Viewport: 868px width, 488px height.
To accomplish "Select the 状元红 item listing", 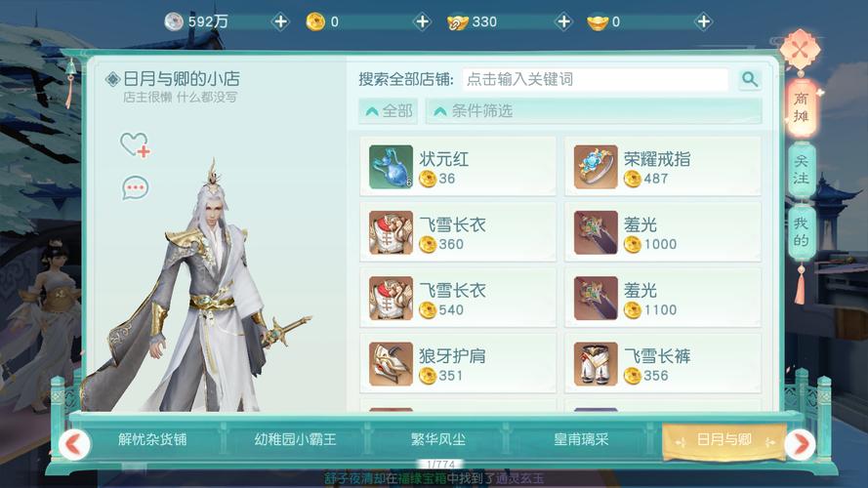I will click(x=458, y=167).
